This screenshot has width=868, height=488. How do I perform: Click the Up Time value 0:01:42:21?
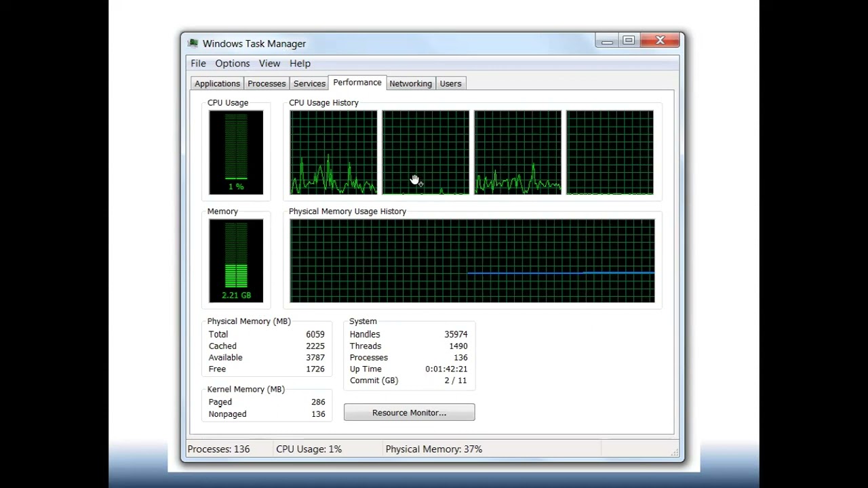[x=446, y=369]
